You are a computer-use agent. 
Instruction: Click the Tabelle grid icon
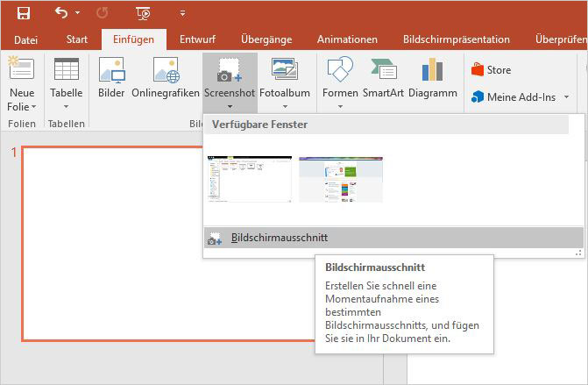(67, 68)
